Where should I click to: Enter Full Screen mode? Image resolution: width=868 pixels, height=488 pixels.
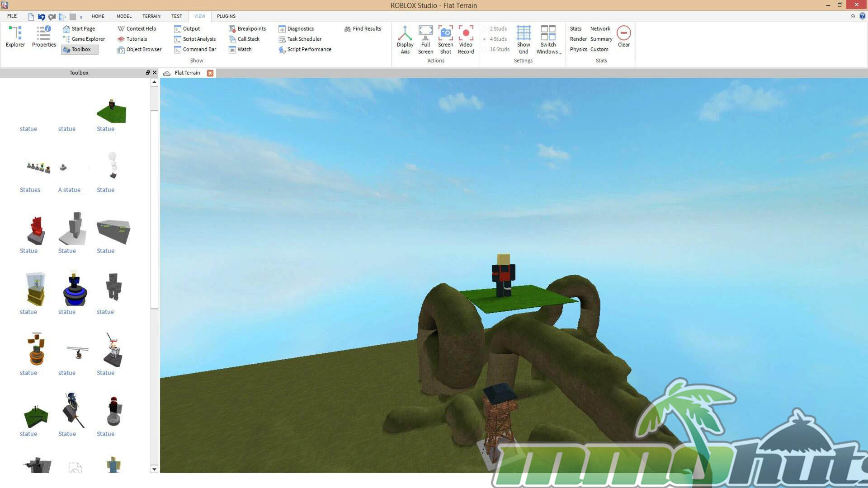pos(425,39)
